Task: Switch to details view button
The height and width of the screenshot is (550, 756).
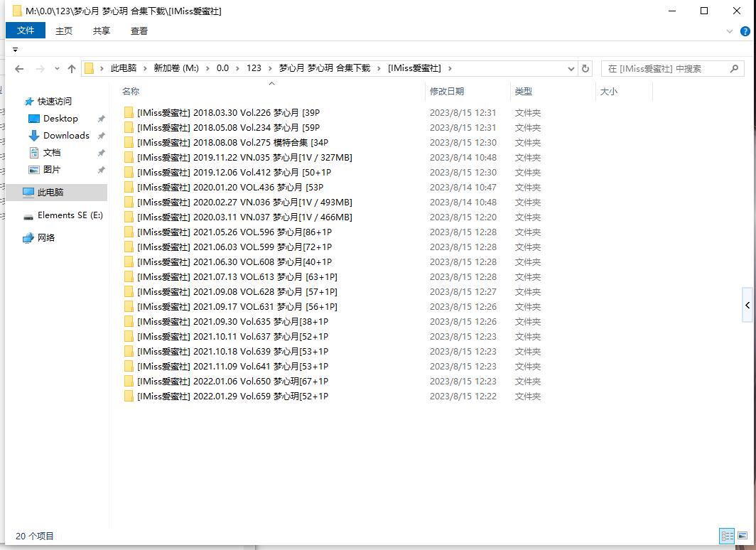Action: tap(727, 536)
